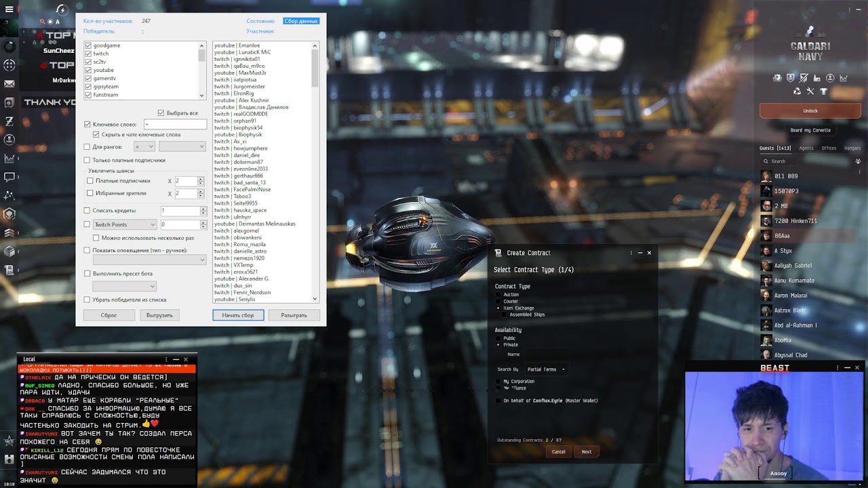Open the four-dot group icon in sidebar
The image size is (868, 488).
click(x=9, y=65)
